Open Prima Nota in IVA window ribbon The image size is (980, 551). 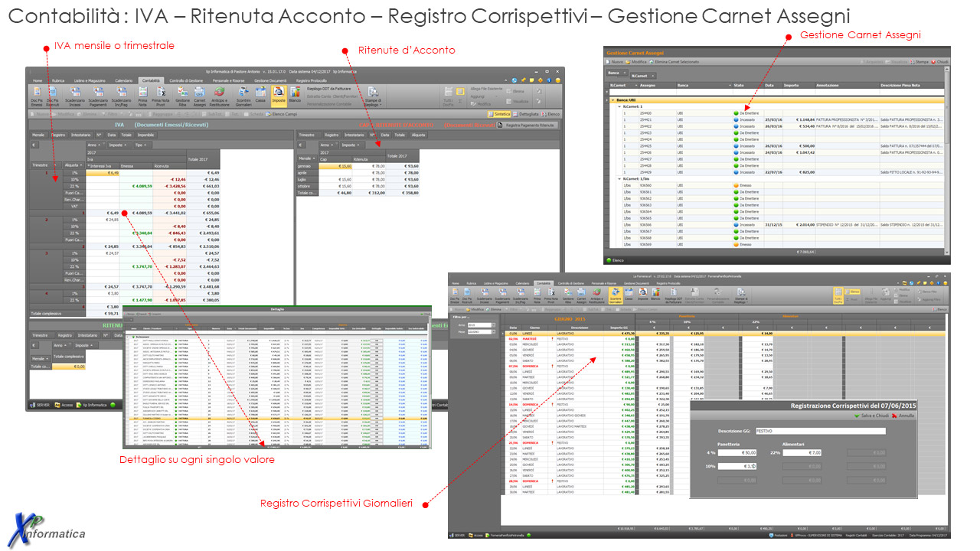pos(142,96)
